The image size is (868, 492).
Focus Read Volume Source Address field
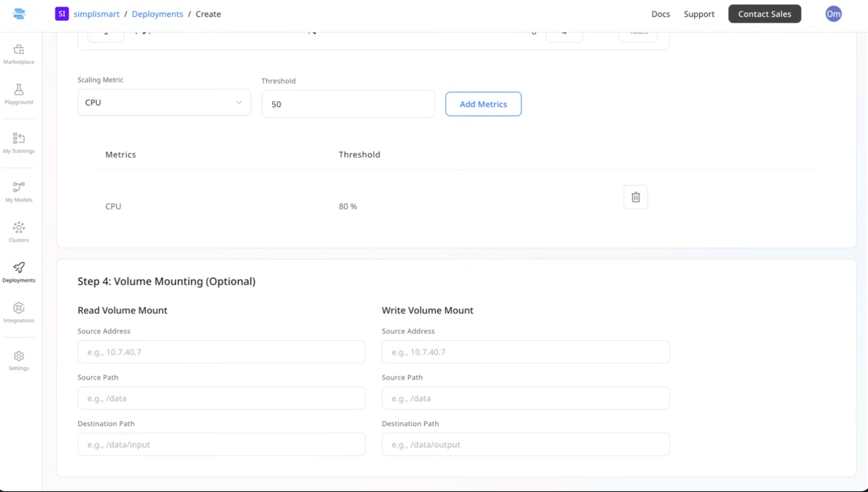pos(221,352)
